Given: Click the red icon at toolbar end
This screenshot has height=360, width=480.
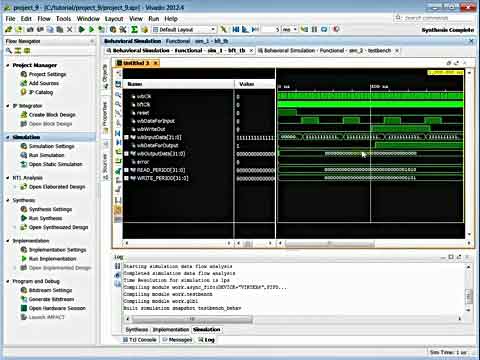Looking at the screenshot, I should pyautogui.click(x=336, y=30).
